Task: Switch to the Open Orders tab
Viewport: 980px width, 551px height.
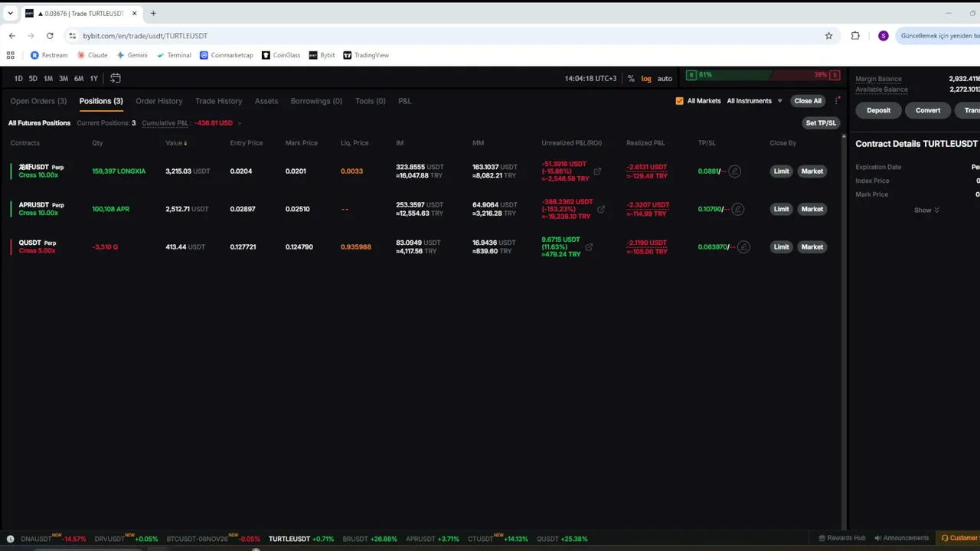Action: click(38, 101)
